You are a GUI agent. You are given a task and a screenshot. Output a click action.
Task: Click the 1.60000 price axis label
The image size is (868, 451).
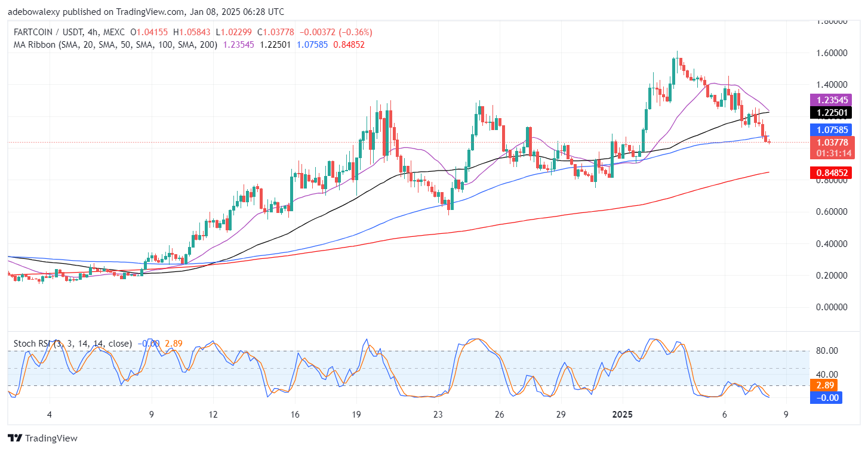point(832,53)
